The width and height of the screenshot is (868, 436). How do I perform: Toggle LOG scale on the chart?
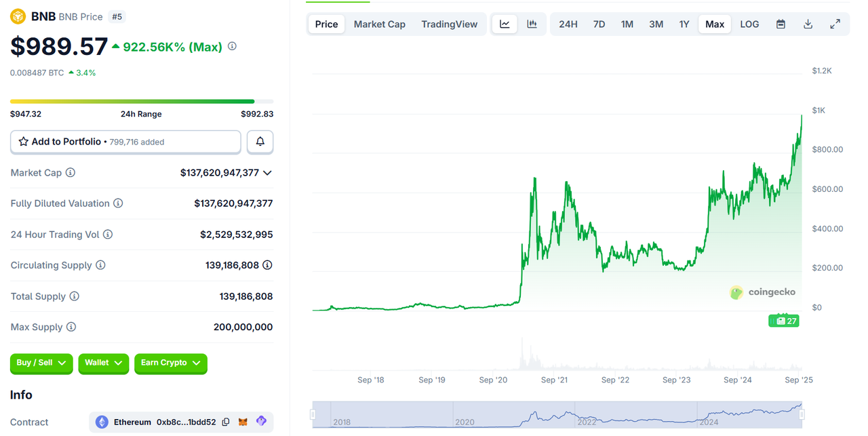click(749, 24)
